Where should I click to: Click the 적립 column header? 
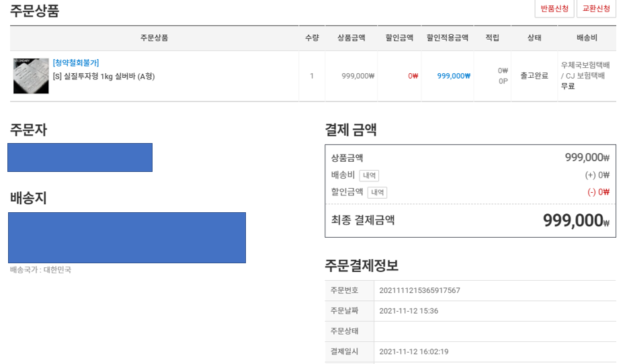(492, 38)
